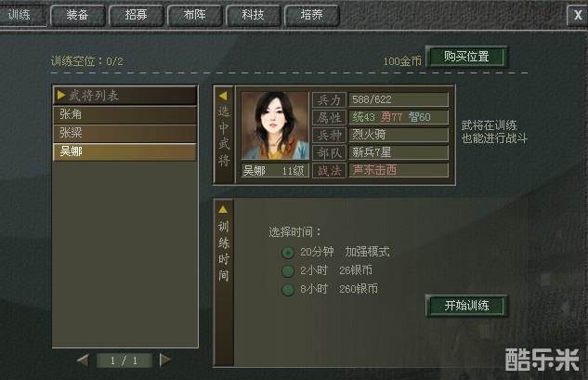
Task: Click the arrow icon beside 武将列表
Action: coord(61,96)
